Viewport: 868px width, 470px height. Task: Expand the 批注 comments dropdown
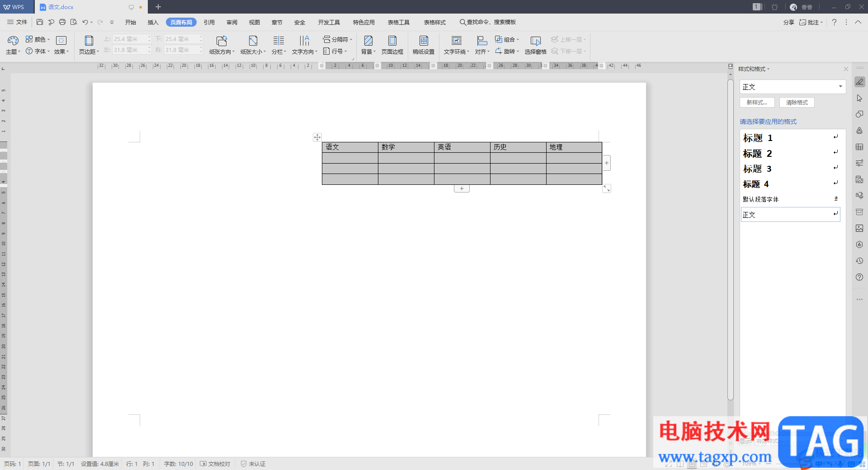coord(821,22)
